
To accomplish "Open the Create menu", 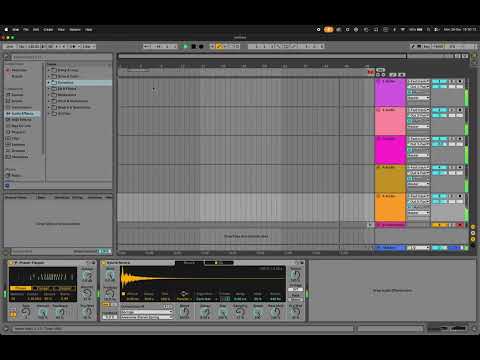I will [48, 30].
